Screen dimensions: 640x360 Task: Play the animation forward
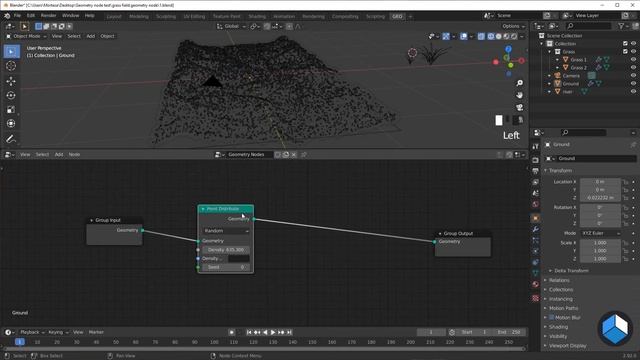tap(273, 332)
